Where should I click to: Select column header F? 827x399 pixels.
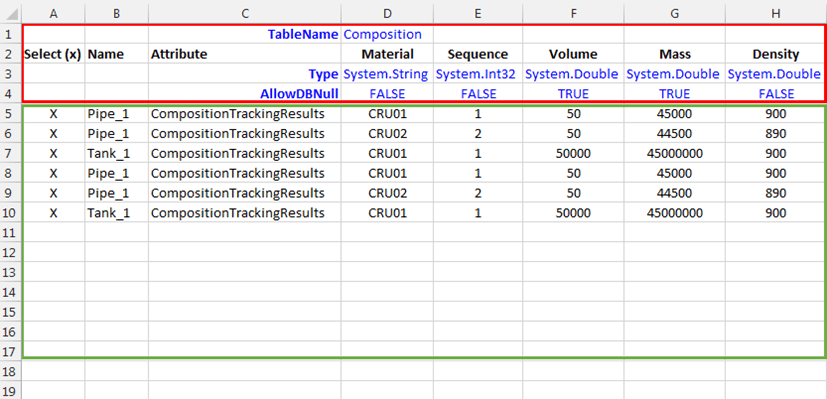573,14
